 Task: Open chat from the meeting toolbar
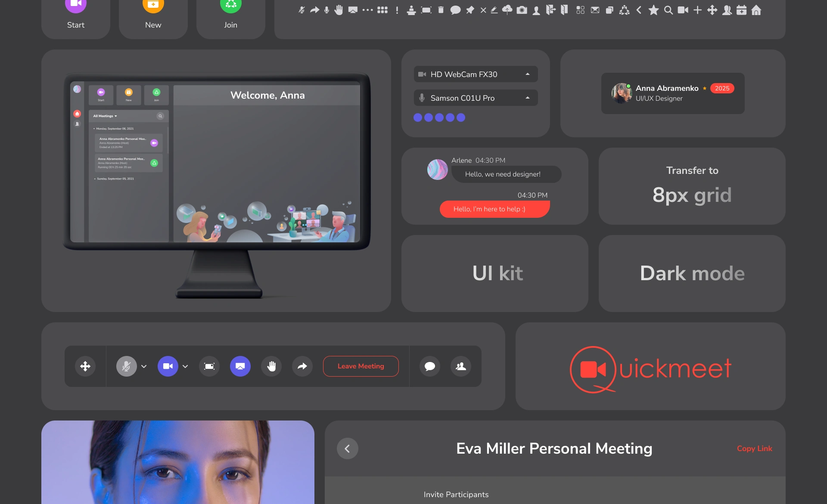point(429,366)
